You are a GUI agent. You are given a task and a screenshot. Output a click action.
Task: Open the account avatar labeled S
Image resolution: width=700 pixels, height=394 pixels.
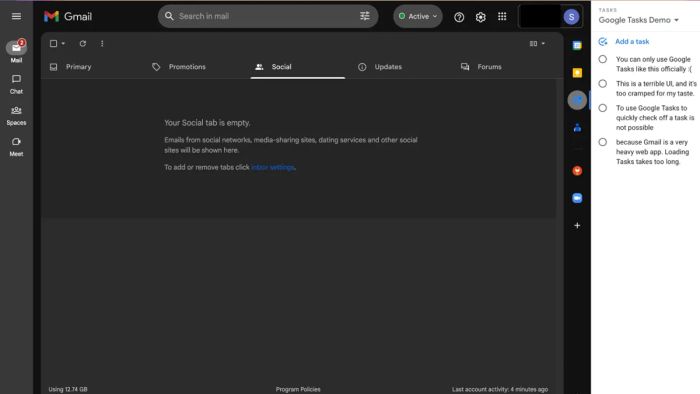coord(571,17)
